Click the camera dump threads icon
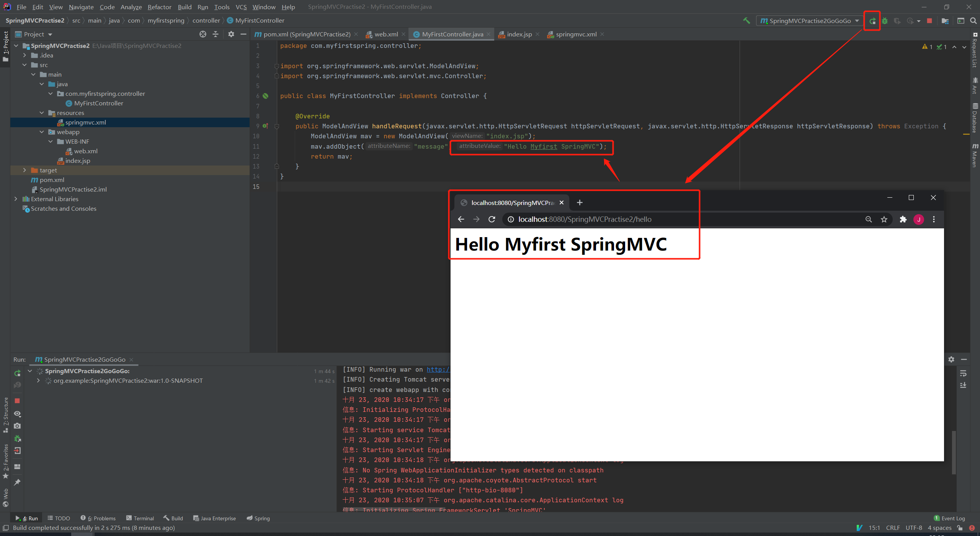The width and height of the screenshot is (980, 536). pyautogui.click(x=17, y=426)
